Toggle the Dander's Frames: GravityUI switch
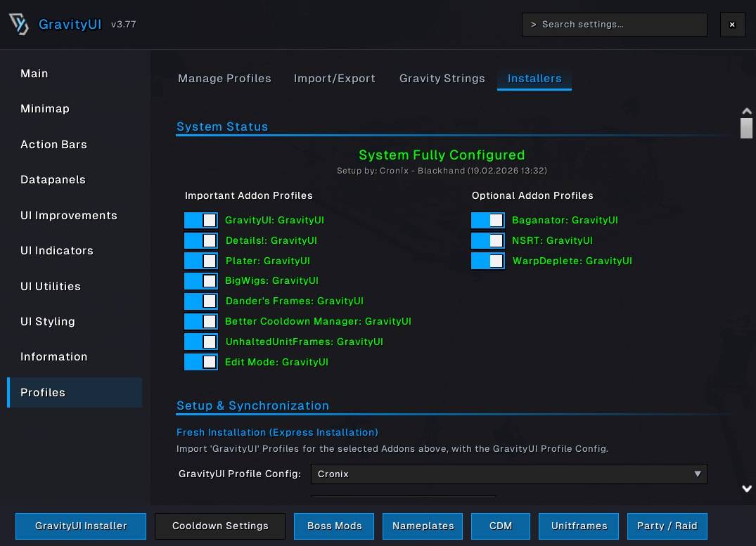The image size is (756, 546). 200,301
